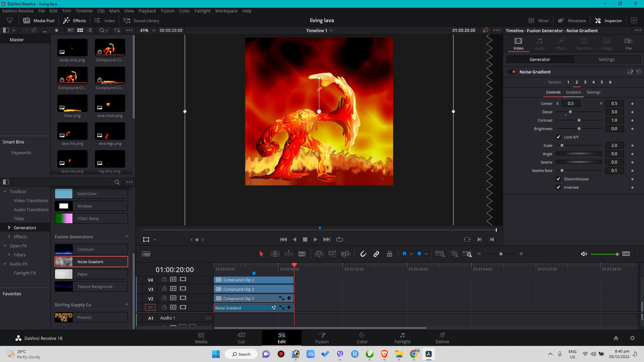Reset the Noise Gradient parameters
Viewport: 644px width, 362px height.
[x=639, y=72]
